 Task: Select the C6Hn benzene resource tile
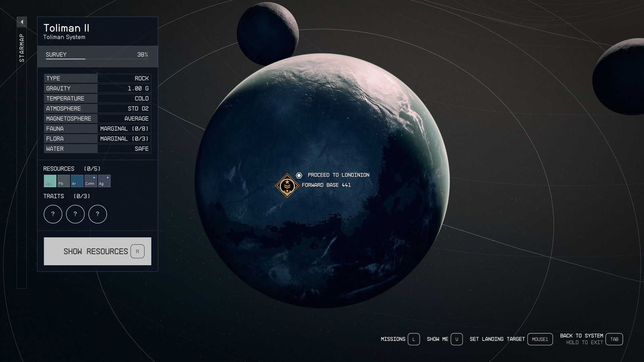(x=91, y=181)
